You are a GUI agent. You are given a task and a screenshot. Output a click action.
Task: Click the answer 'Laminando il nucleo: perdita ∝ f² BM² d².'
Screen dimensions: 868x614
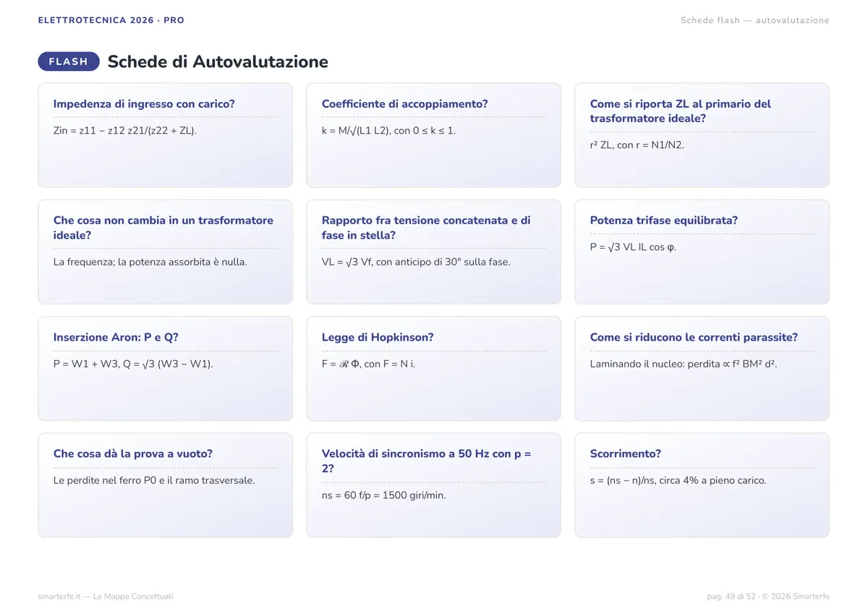[x=684, y=364]
